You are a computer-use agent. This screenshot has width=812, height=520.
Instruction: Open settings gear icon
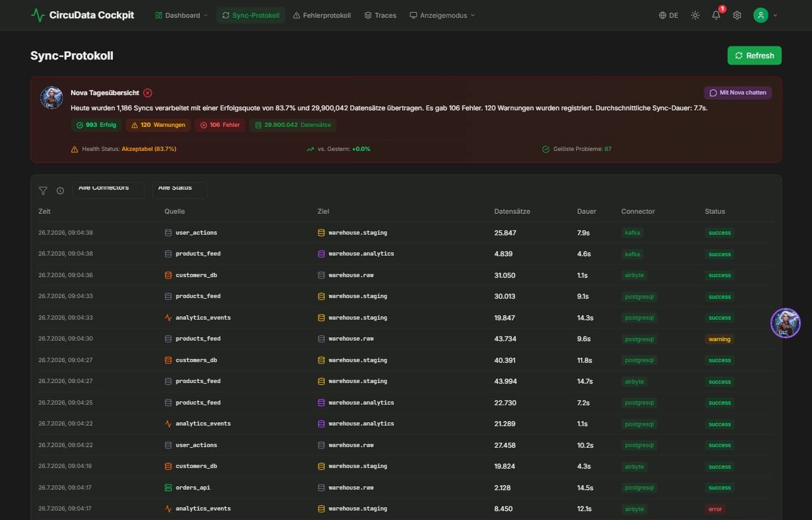click(737, 15)
